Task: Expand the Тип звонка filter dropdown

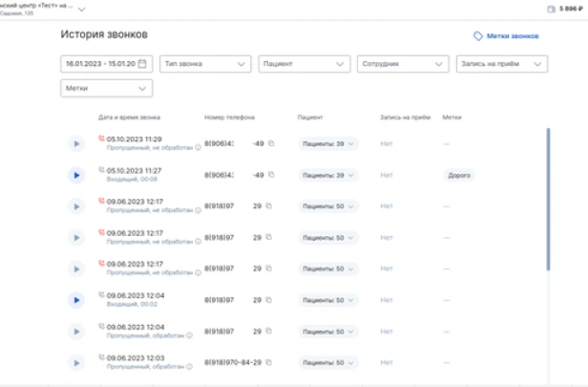Action: (205, 64)
